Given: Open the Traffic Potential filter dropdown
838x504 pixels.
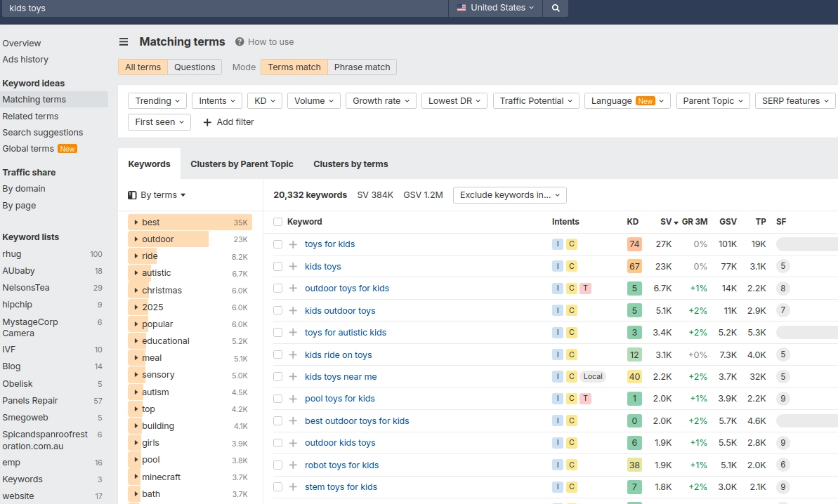Looking at the screenshot, I should (x=536, y=101).
